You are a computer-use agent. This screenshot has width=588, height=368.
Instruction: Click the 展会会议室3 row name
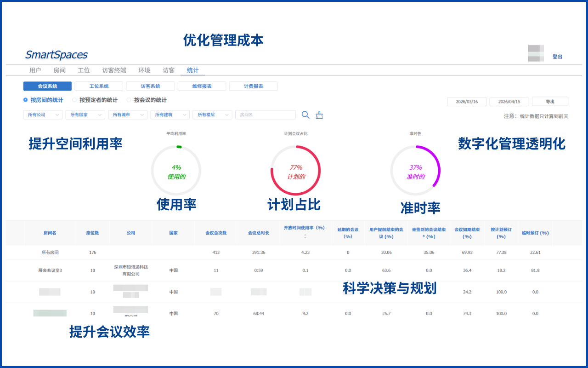pos(50,270)
